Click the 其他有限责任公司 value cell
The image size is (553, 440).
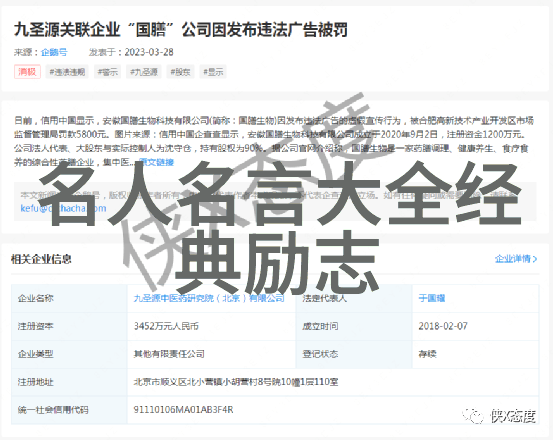[x=211, y=354]
